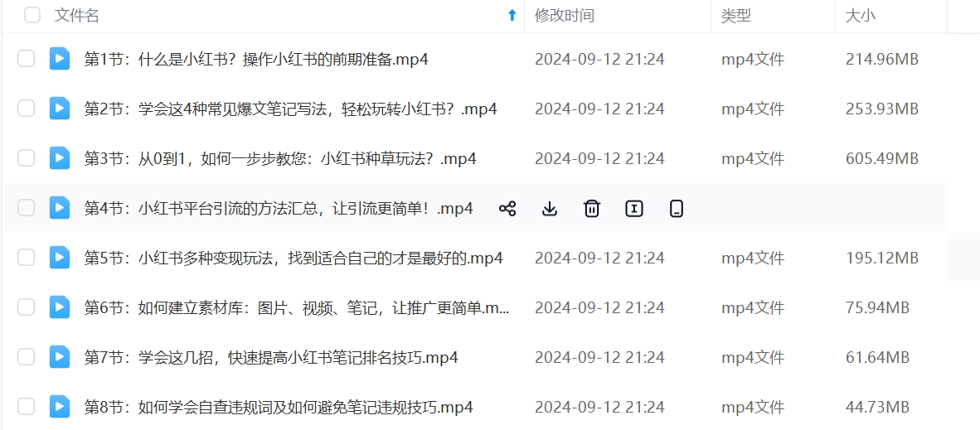
Task: Sort by the 大小 column header
Action: tap(860, 16)
